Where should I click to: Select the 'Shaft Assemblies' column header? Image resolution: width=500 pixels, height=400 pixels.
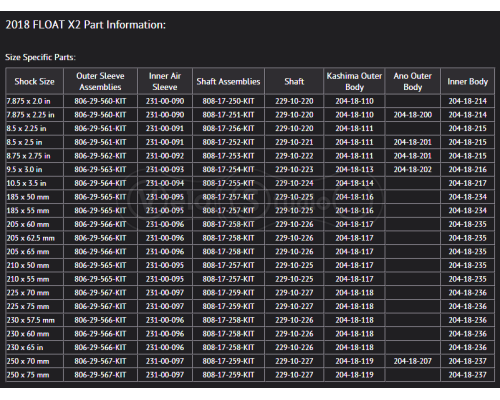[228, 81]
